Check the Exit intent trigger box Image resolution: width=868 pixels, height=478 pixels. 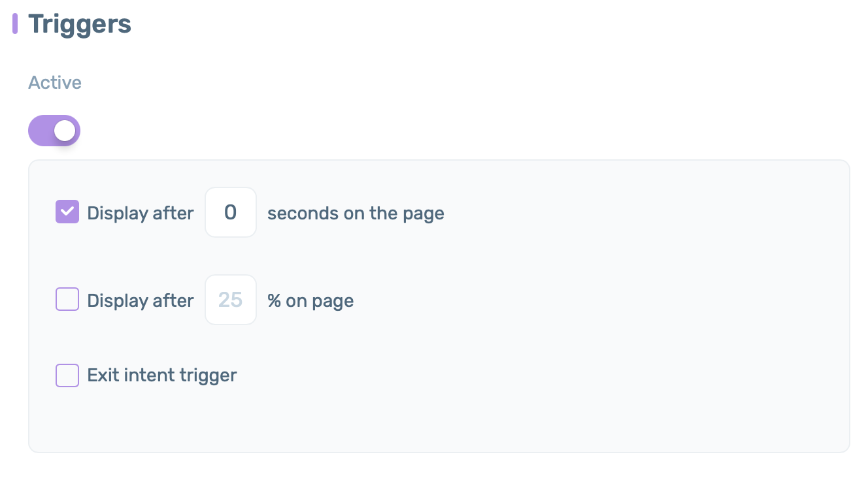point(67,375)
